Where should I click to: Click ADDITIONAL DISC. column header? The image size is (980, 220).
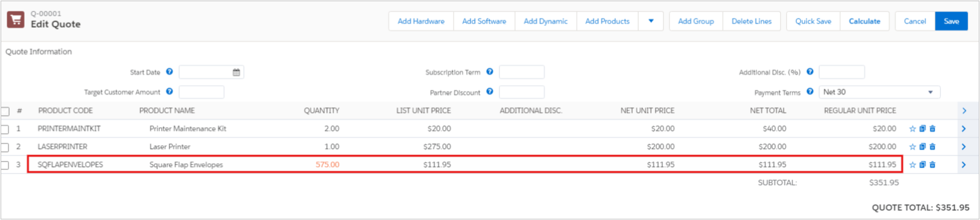531,111
